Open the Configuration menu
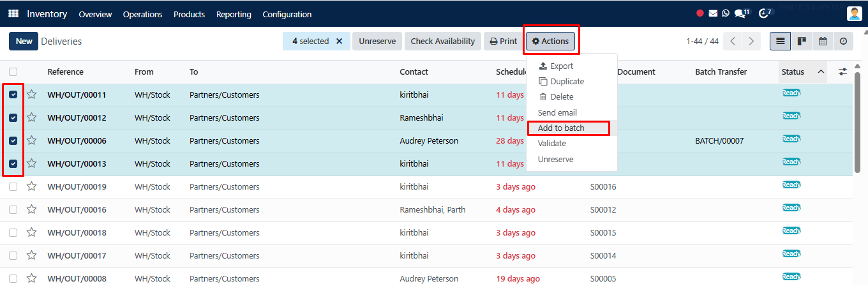This screenshot has width=868, height=286. coord(287,14)
